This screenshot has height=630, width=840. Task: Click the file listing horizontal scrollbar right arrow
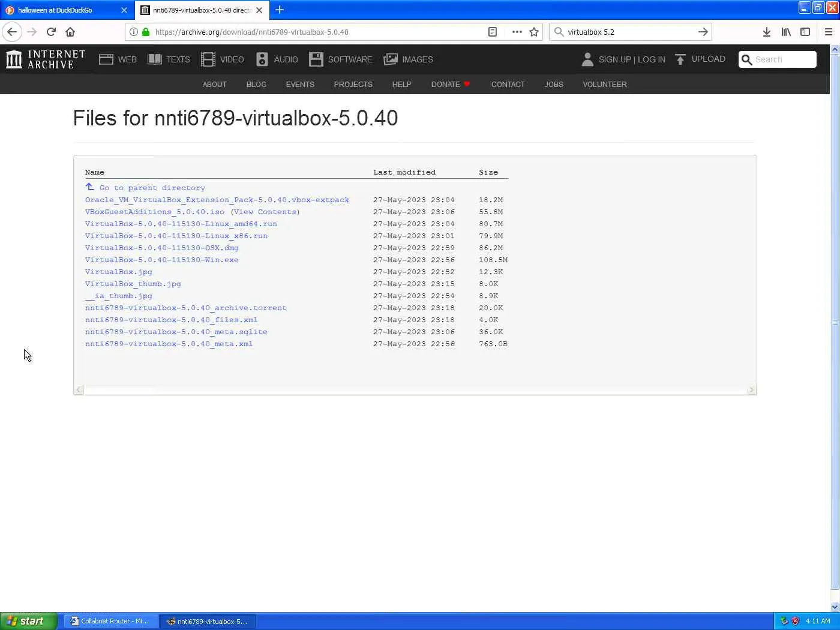coord(751,390)
